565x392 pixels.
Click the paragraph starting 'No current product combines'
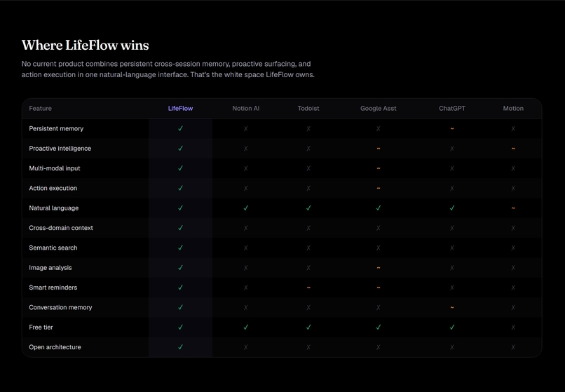click(168, 69)
